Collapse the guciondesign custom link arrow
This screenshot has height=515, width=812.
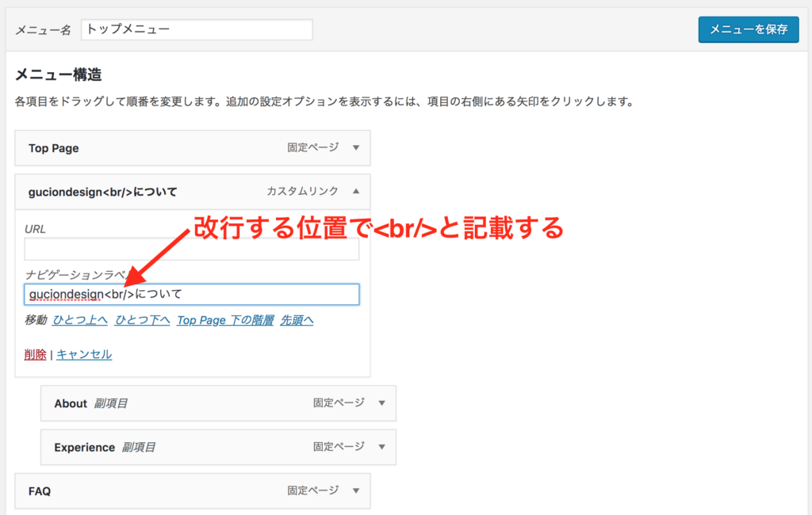pos(356,191)
